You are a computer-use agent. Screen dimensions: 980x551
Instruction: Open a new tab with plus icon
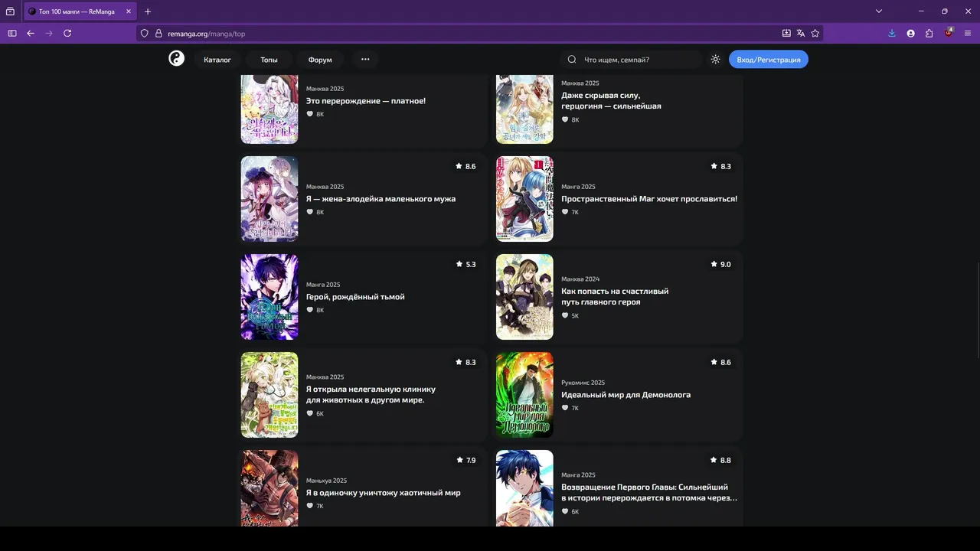[148, 11]
